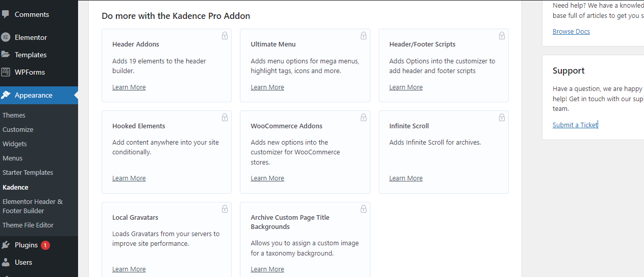This screenshot has height=277, width=644.
Task: Click Learn More under Ultimate Menu
Action: coord(267,87)
